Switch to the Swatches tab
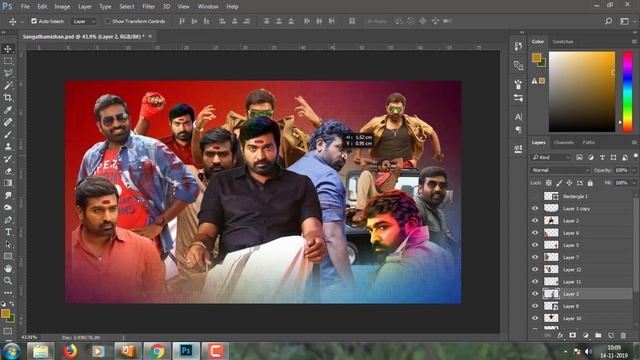640x360 pixels. pos(562,42)
